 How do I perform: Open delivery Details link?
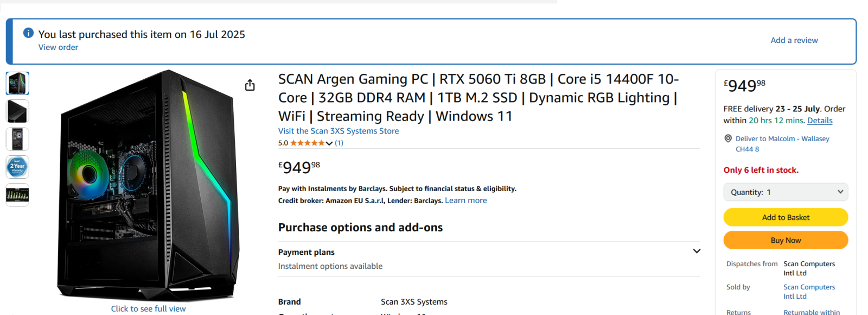pos(820,121)
